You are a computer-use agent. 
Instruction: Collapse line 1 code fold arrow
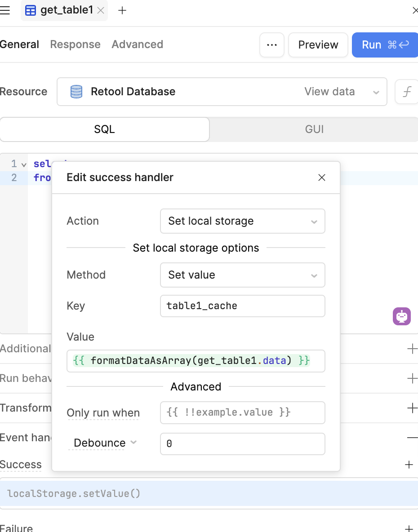[24, 164]
